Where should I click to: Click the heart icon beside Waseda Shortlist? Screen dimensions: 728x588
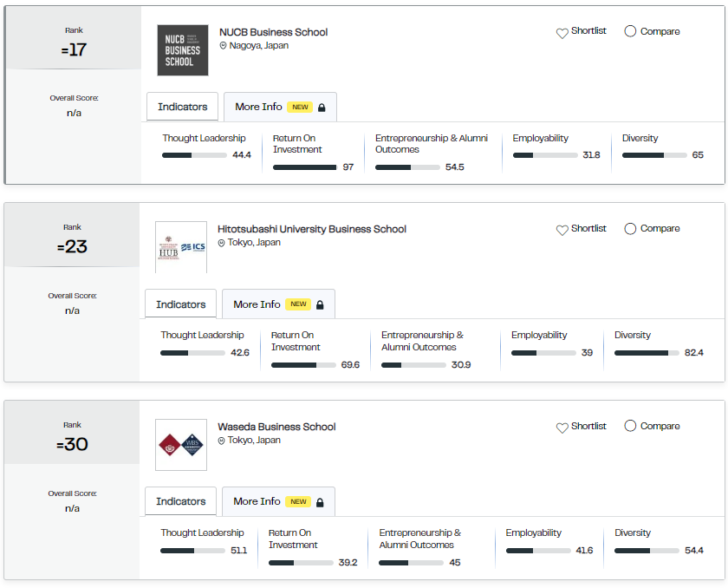point(562,428)
